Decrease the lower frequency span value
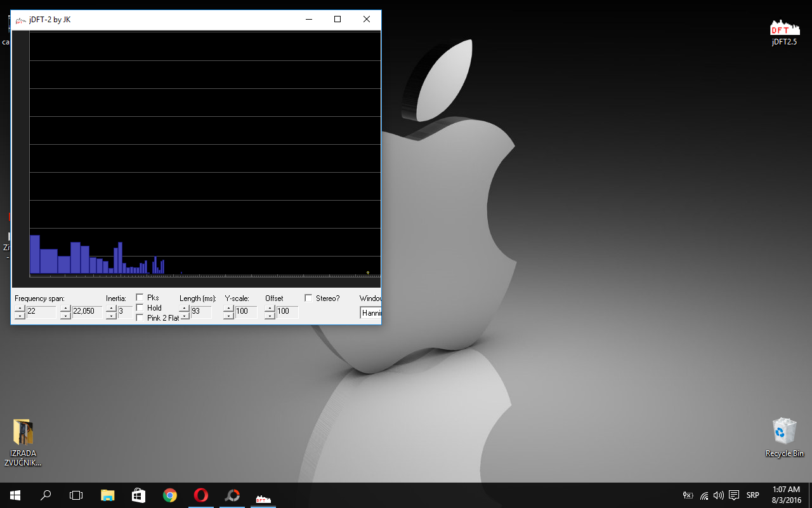Screen dimensions: 812x508 point(20,316)
